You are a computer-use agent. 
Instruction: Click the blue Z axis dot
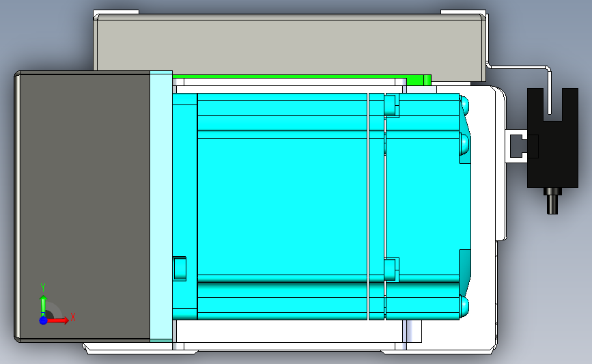(x=43, y=320)
